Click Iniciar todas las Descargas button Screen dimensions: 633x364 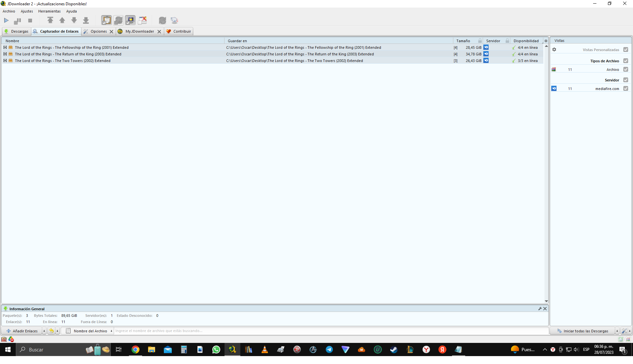pyautogui.click(x=583, y=331)
